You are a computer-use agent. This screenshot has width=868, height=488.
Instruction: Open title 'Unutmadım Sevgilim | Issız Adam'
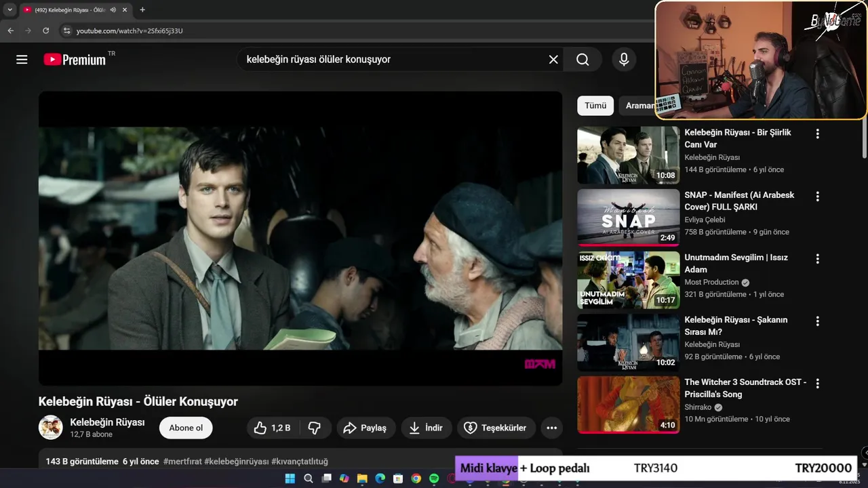736,263
